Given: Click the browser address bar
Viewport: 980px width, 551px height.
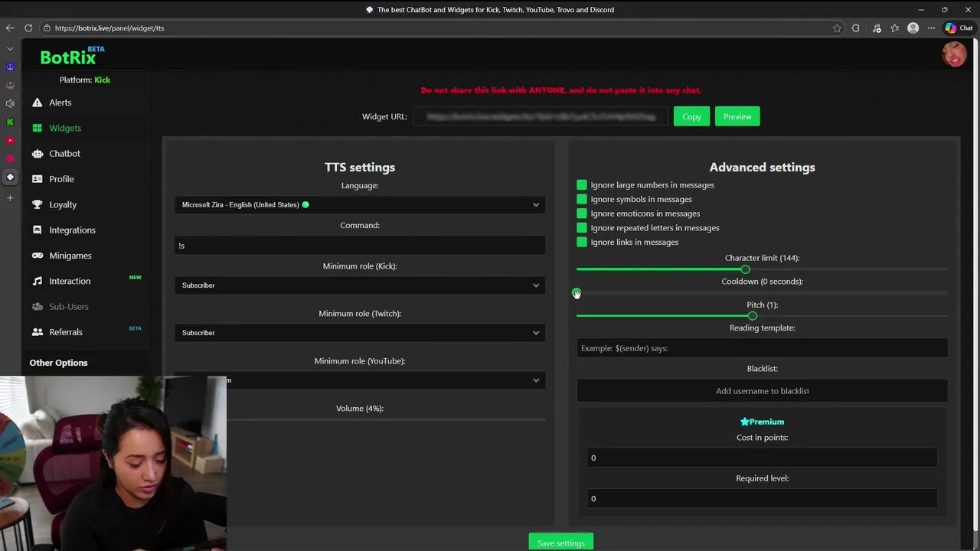Looking at the screenshot, I should [x=436, y=28].
